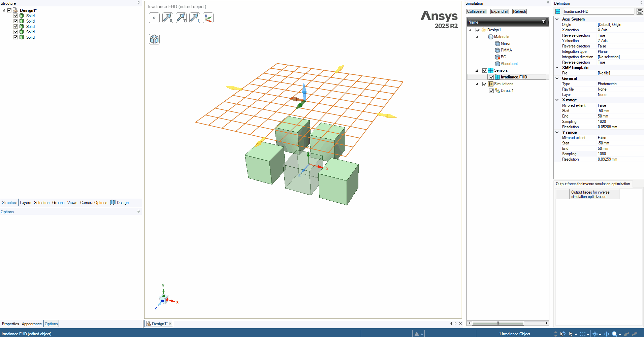Click the PC material icon
Image resolution: width=644 pixels, height=337 pixels.
497,57
